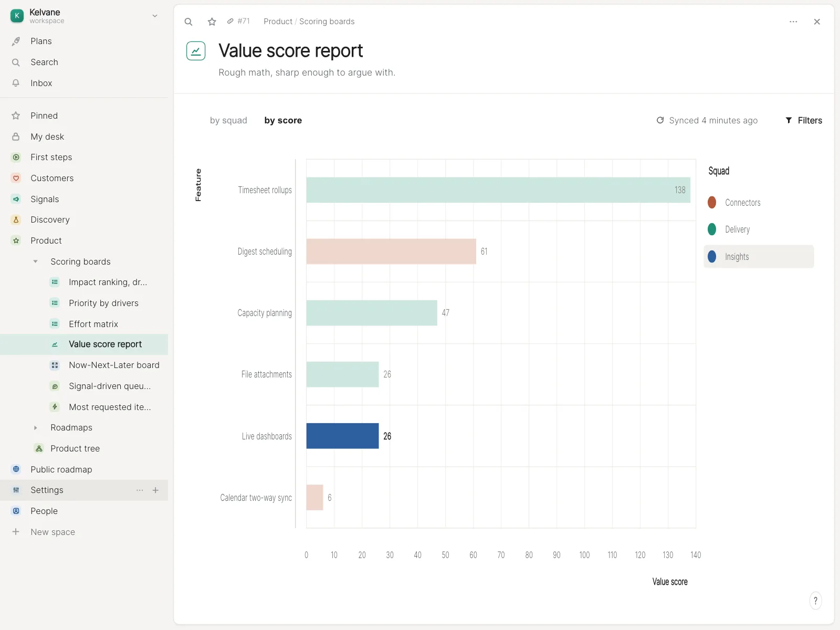Screen dimensions: 840x630
Task: Open the Product tree icon item
Action: click(x=39, y=448)
